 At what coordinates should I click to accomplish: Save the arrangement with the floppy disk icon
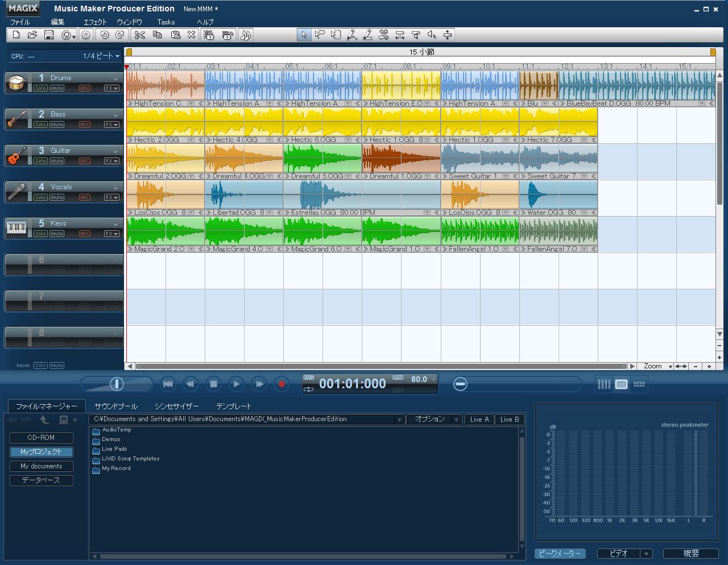(49, 35)
